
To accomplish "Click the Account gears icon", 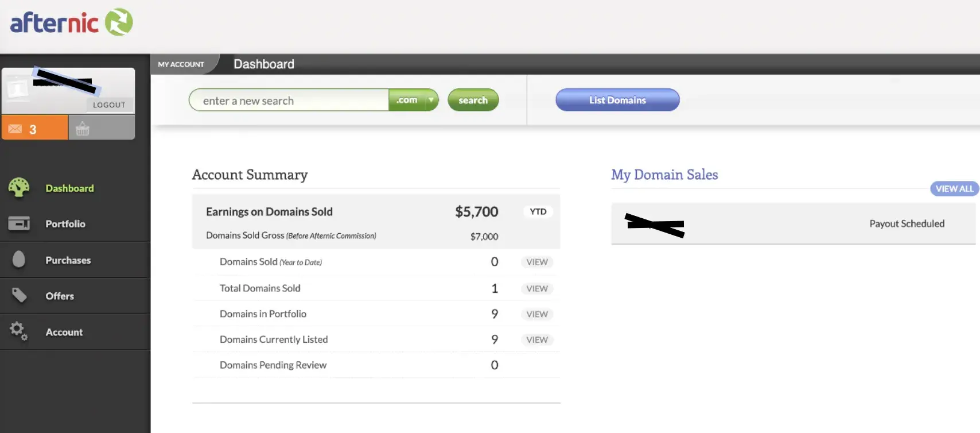I will 19,331.
